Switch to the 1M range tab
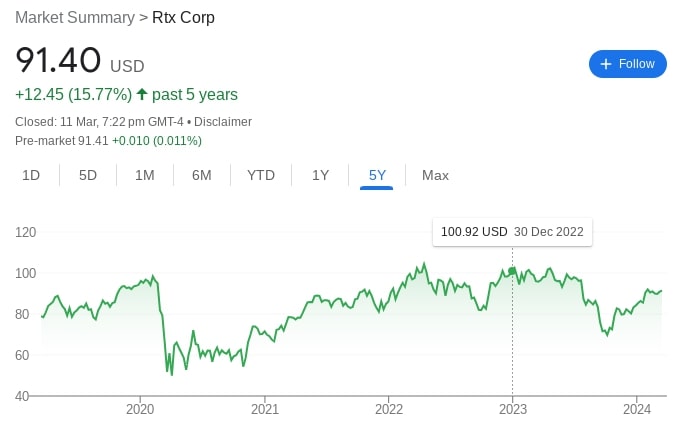This screenshot has height=424, width=687. coord(145,175)
